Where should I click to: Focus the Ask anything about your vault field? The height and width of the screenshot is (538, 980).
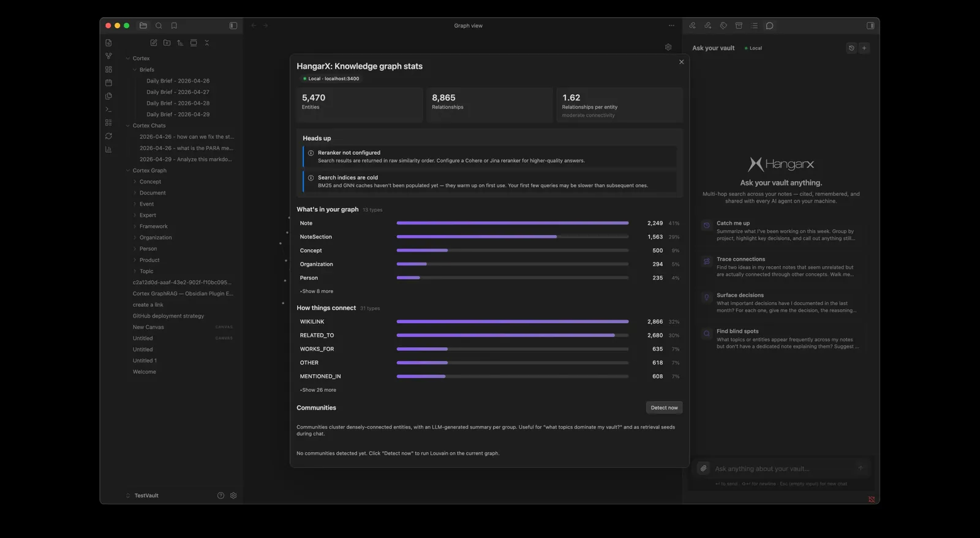click(x=782, y=469)
